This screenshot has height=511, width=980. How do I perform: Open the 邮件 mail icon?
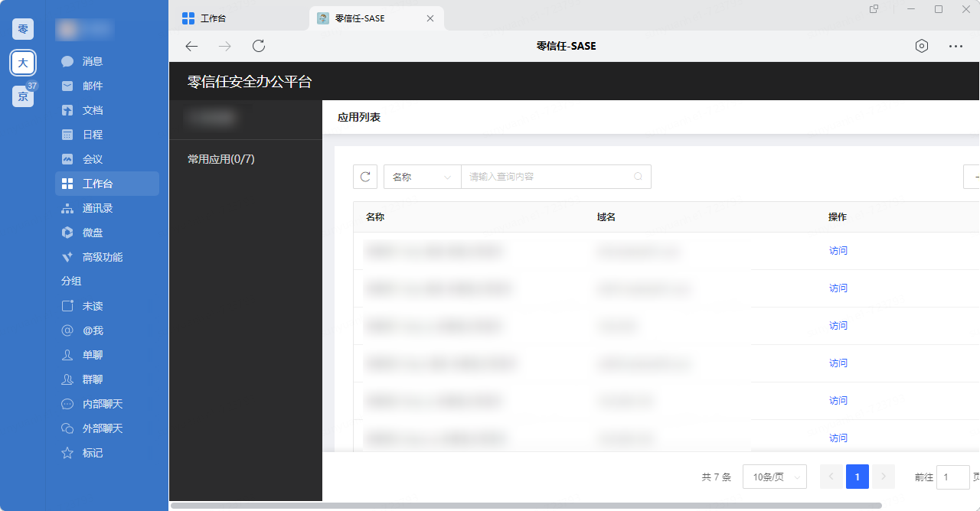tap(67, 86)
